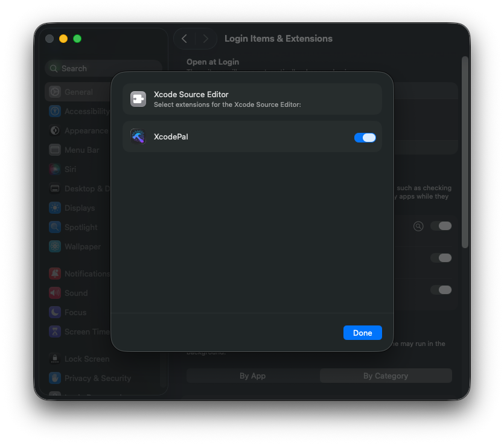The height and width of the screenshot is (445, 504).
Task: Click the Wallpaper sidebar icon
Action: (x=55, y=246)
